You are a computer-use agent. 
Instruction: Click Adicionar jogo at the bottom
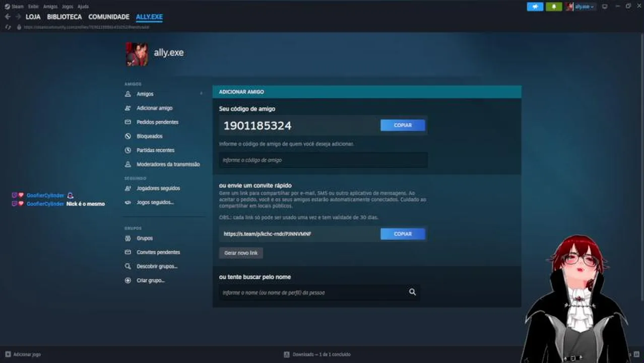[27, 354]
